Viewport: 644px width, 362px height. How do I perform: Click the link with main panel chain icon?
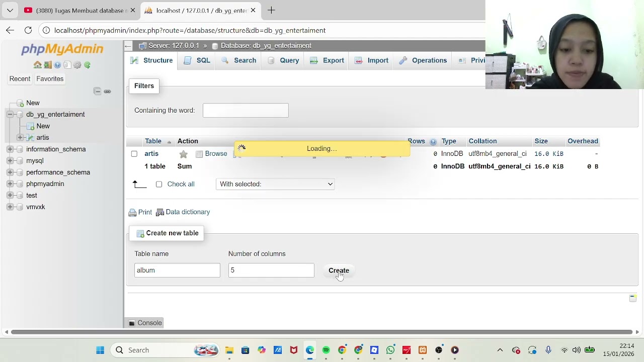(107, 91)
